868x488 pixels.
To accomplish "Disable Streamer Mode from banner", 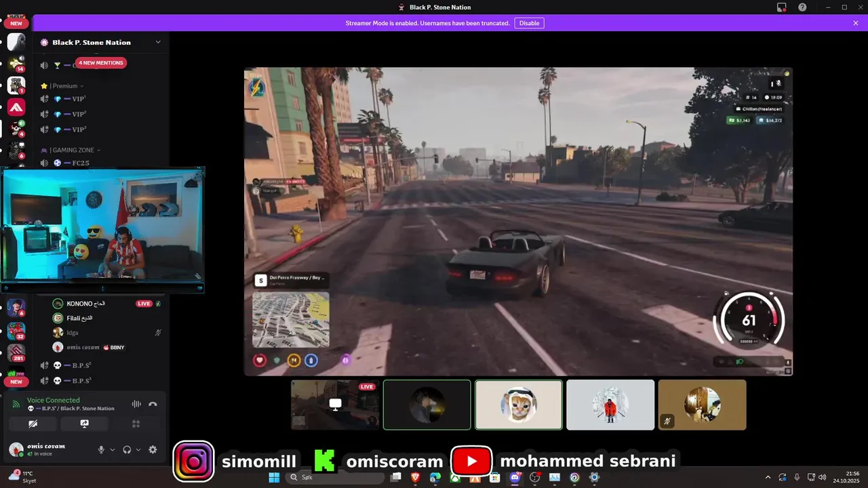I will (x=529, y=23).
